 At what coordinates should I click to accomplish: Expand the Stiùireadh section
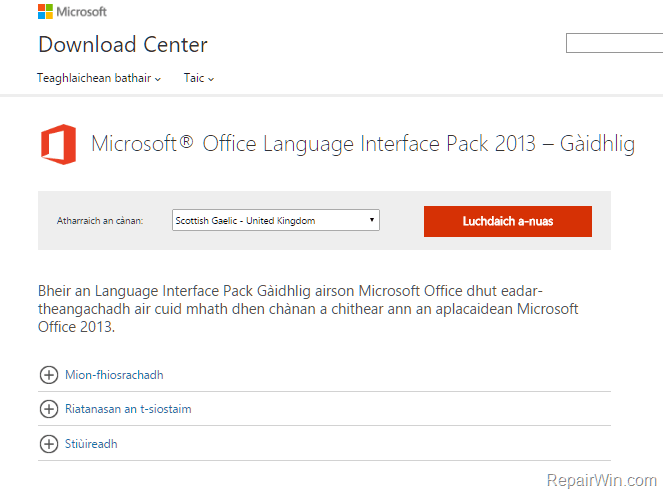click(91, 444)
